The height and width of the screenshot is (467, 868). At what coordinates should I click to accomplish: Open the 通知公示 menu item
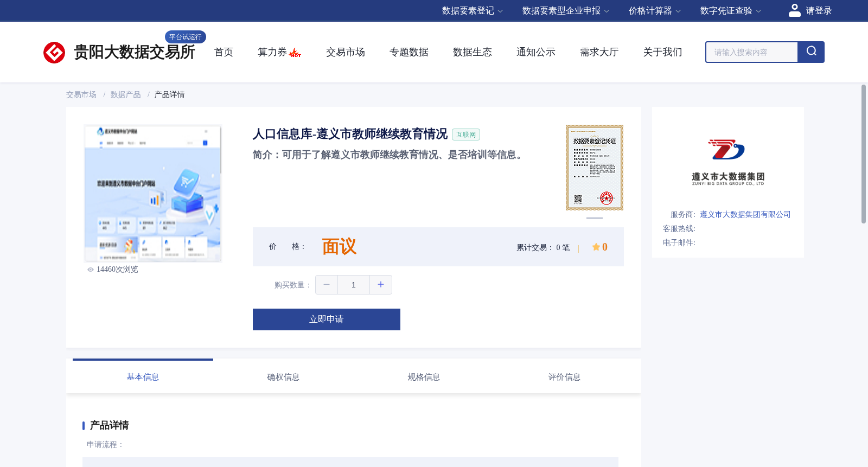pyautogui.click(x=536, y=52)
